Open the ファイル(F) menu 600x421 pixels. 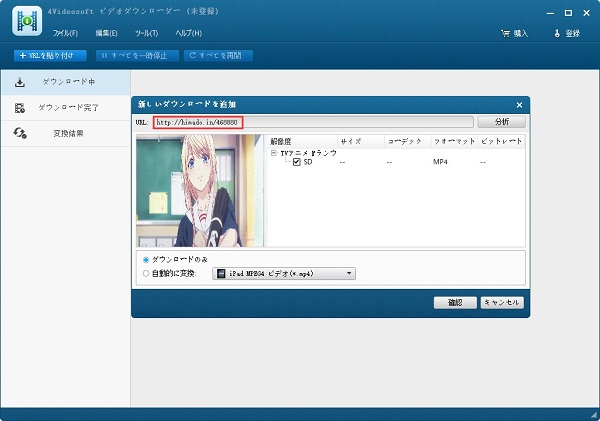[x=65, y=33]
